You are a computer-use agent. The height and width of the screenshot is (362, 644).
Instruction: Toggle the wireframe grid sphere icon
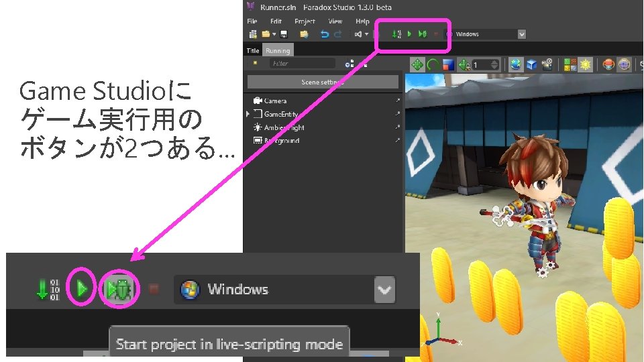[624, 64]
